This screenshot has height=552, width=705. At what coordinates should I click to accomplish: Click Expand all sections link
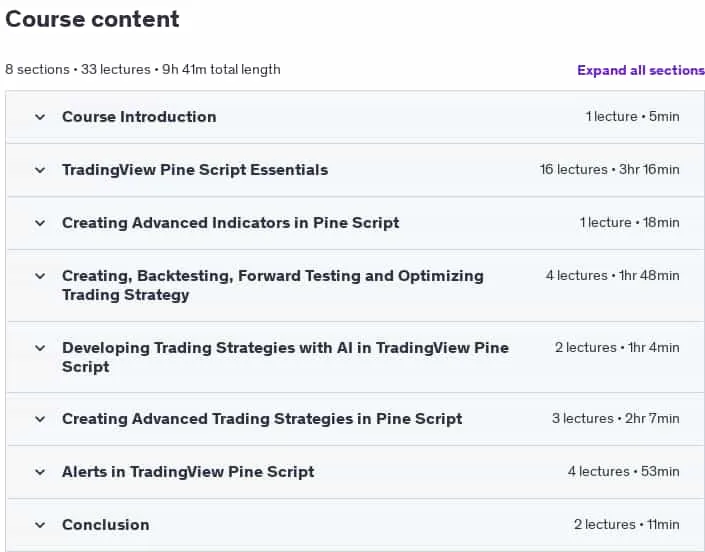641,71
